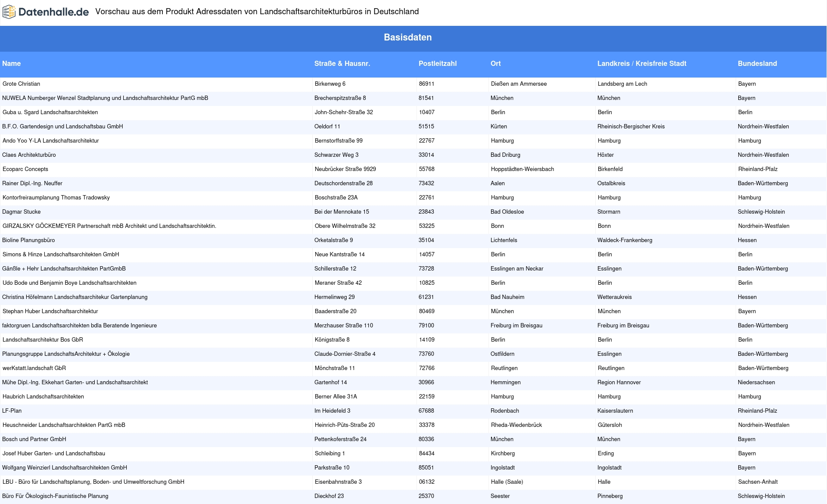Click Claes Architekturbüro name cell
Screen dimensions: 827x504
tap(29, 155)
